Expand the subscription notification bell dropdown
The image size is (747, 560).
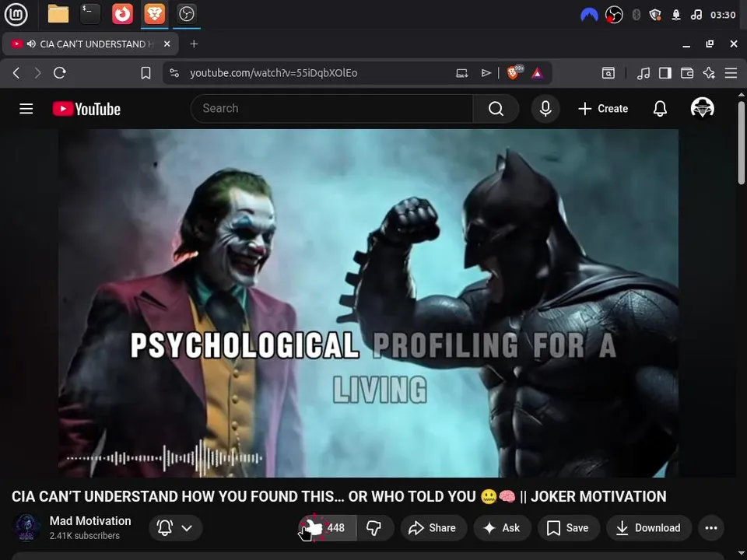coord(175,527)
